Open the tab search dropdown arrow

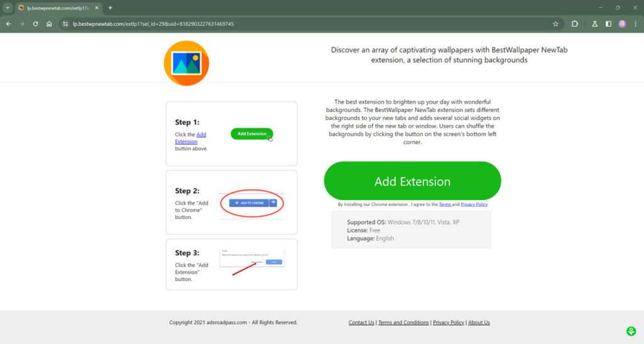(8, 8)
